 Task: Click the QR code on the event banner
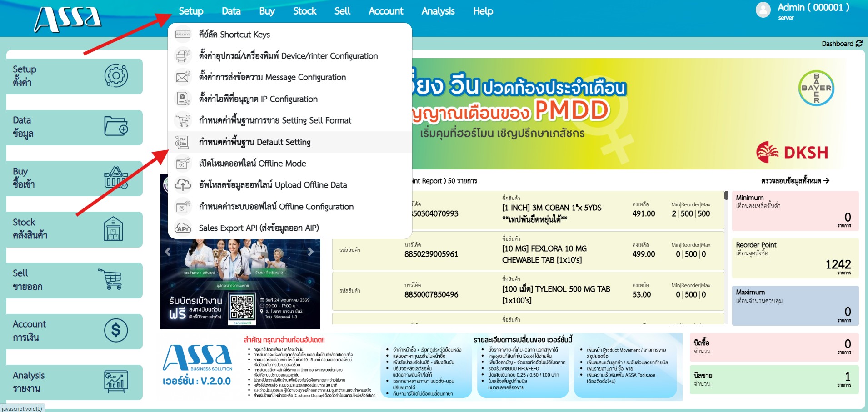tap(242, 308)
